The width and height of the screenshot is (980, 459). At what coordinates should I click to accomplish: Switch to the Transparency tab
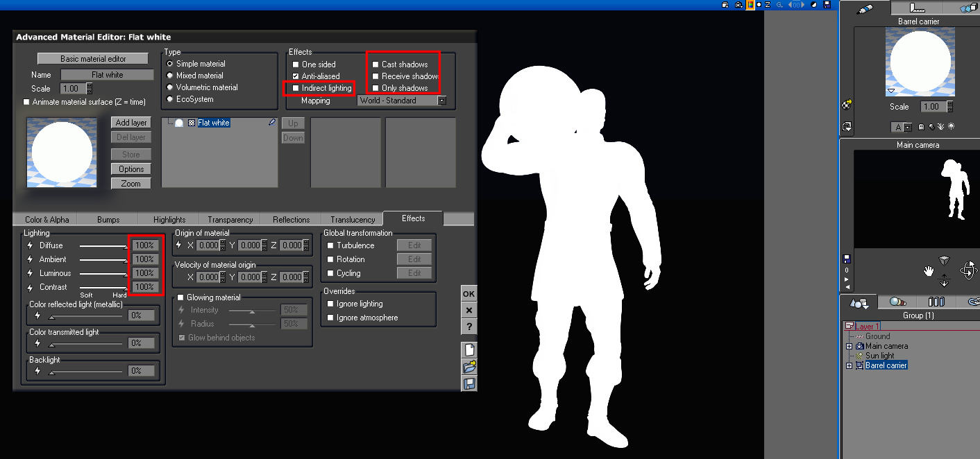(230, 220)
